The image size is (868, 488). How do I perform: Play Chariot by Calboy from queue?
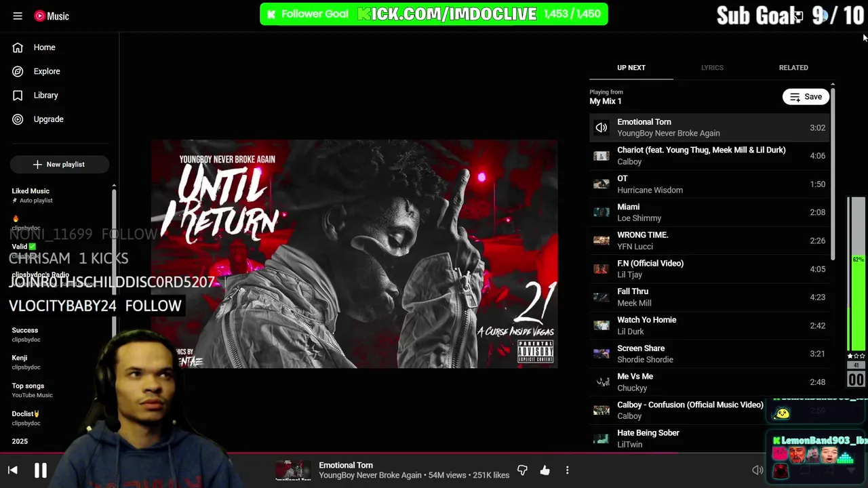(709, 156)
